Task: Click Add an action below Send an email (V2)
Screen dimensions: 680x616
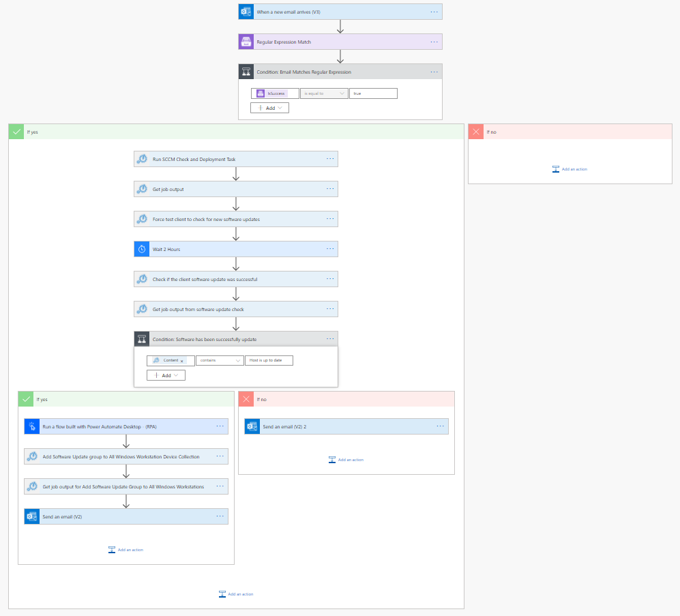Action: pos(125,550)
